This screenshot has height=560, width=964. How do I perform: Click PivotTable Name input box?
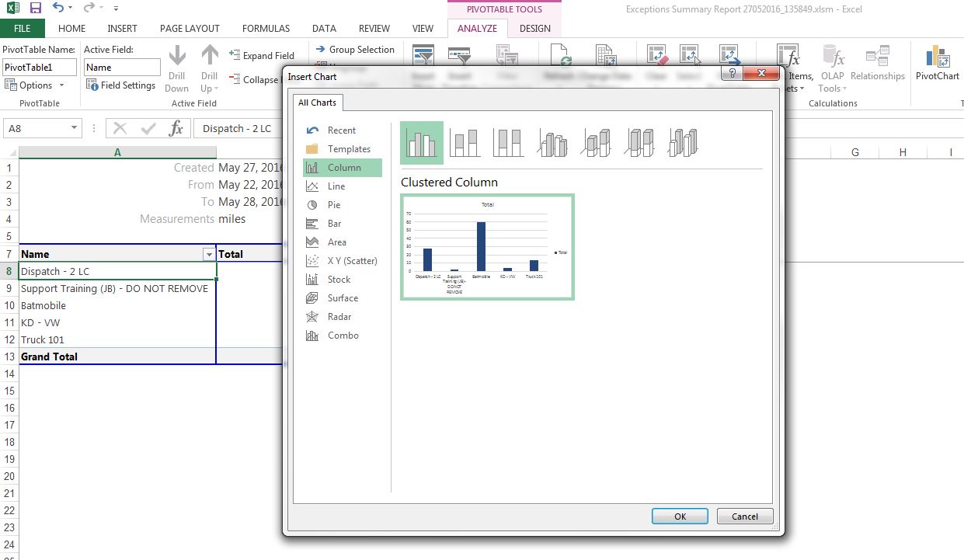(40, 68)
